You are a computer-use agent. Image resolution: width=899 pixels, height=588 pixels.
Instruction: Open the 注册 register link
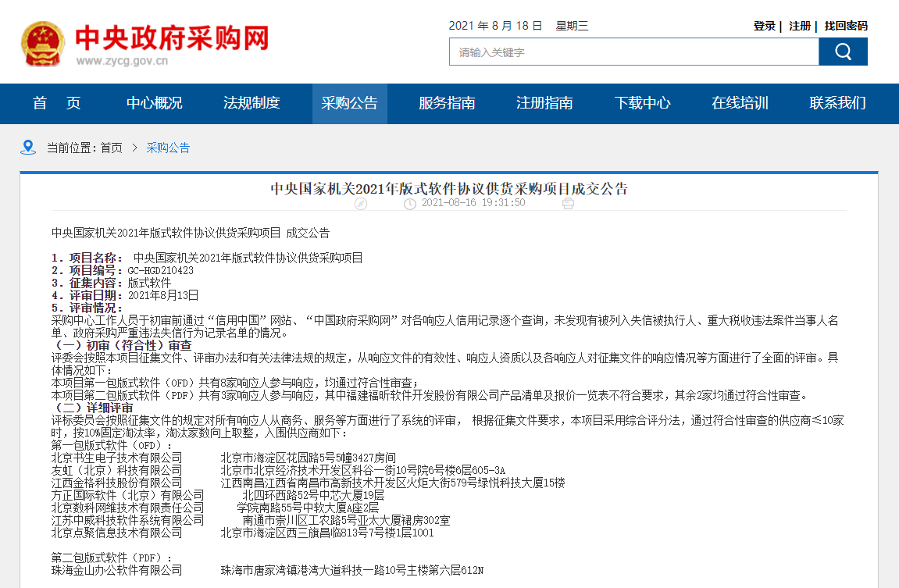point(800,26)
